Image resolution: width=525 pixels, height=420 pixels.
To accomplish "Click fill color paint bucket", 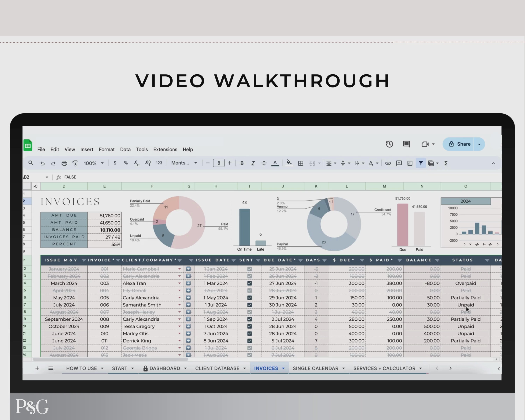I will click(289, 163).
